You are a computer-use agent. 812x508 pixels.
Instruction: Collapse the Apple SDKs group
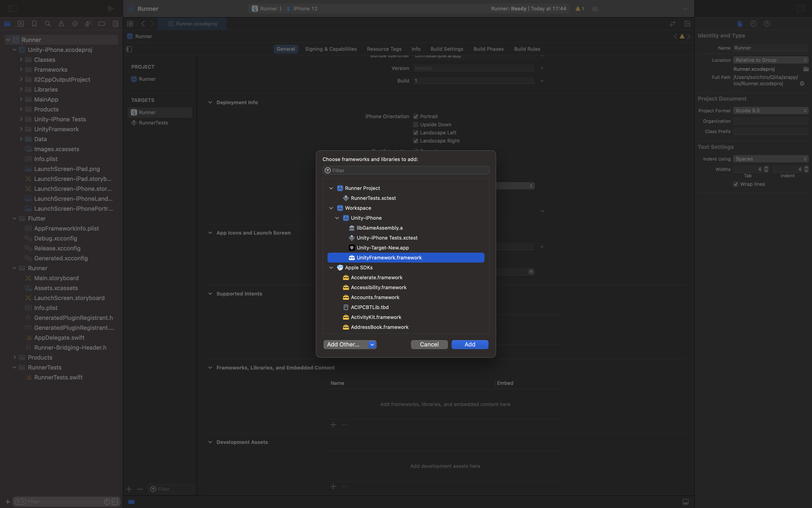[x=331, y=268]
